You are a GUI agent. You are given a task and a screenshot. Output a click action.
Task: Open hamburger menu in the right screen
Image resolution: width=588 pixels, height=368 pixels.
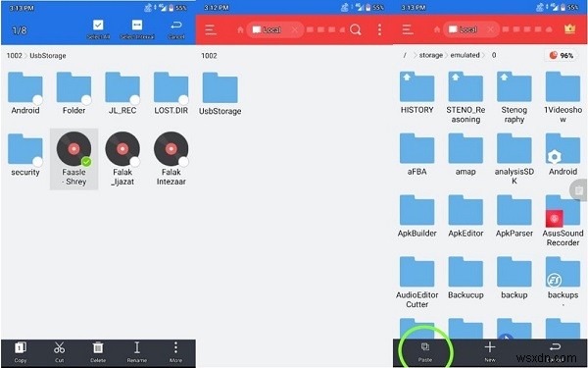[x=408, y=29]
